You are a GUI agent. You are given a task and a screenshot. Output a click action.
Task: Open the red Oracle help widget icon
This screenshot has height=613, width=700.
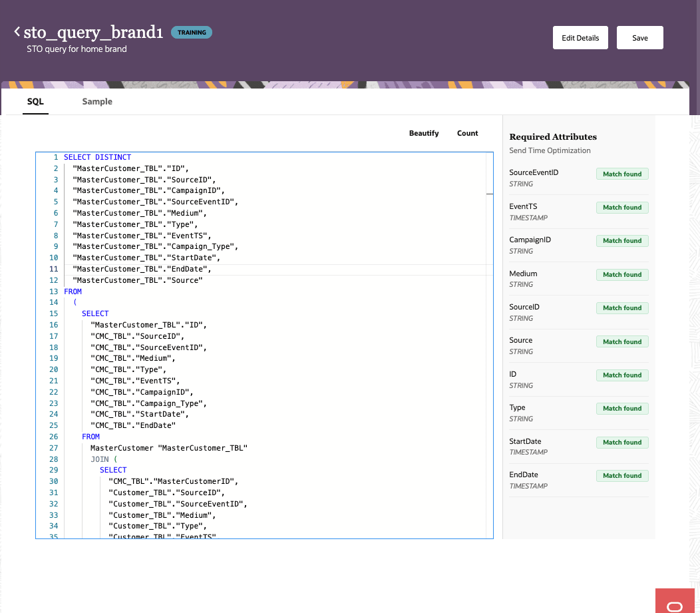click(x=675, y=601)
